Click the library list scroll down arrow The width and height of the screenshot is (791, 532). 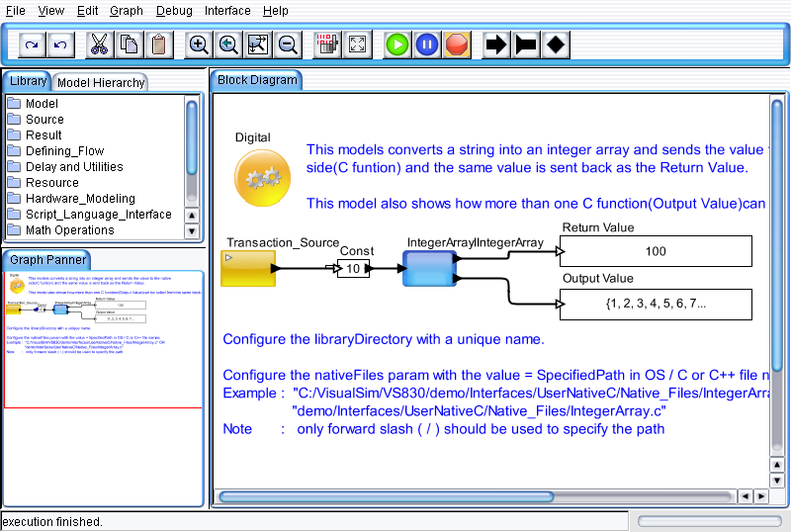tap(192, 231)
